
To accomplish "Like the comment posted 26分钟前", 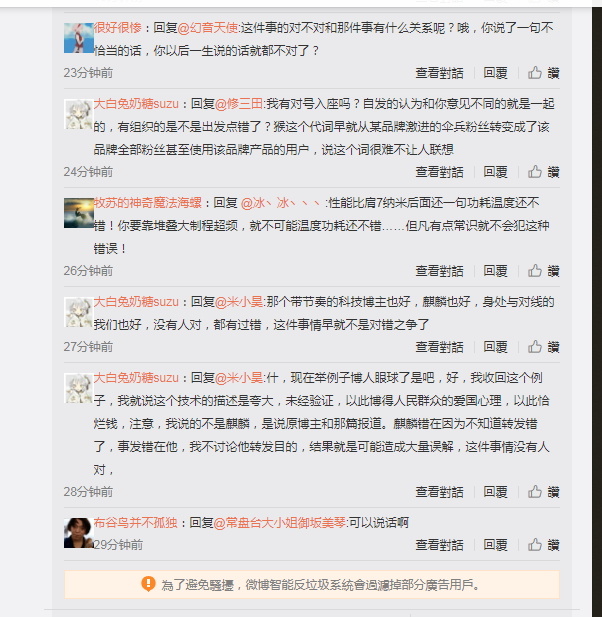I will pyautogui.click(x=543, y=271).
